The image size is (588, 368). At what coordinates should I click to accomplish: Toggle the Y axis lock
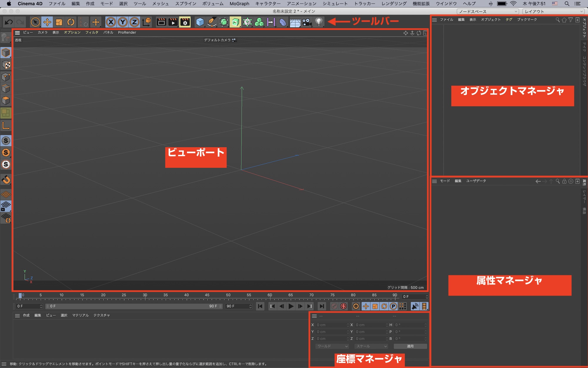pos(123,22)
